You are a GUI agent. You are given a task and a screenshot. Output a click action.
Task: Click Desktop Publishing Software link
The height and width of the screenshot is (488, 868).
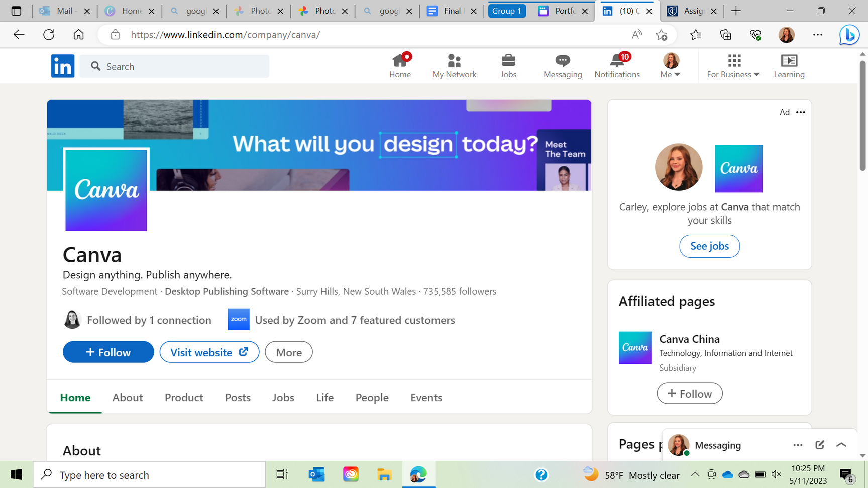227,291
